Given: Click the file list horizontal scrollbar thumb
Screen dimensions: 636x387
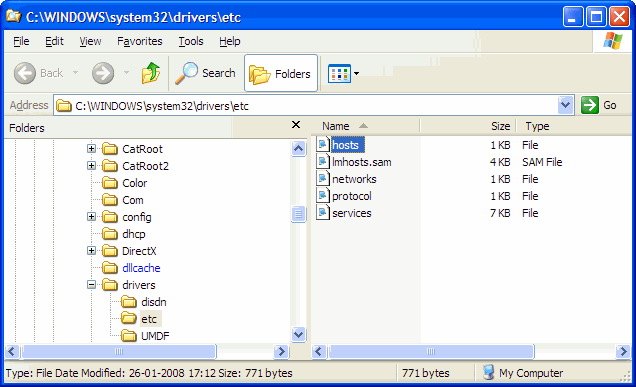Looking at the screenshot, I should pos(431,351).
